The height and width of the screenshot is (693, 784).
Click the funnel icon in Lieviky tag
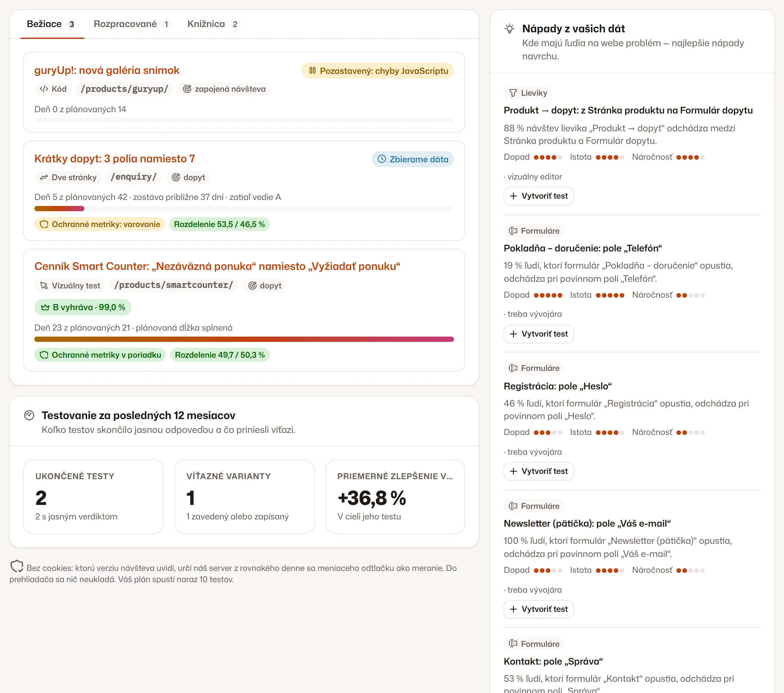(513, 93)
